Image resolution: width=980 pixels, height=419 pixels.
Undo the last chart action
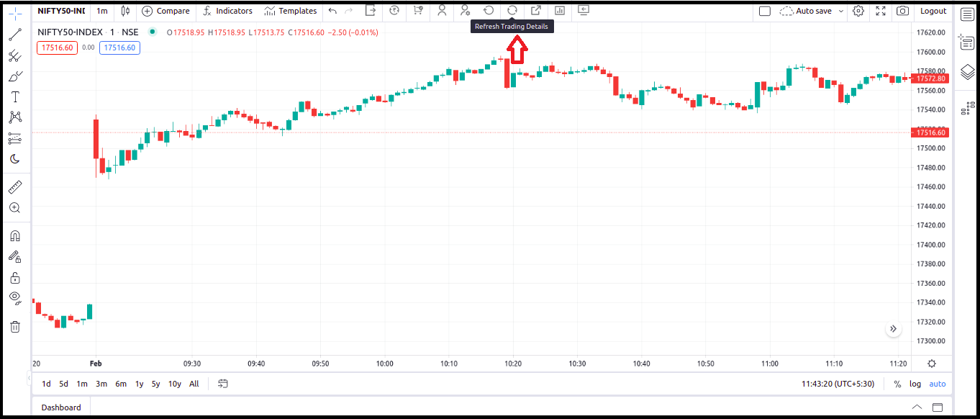tap(332, 11)
